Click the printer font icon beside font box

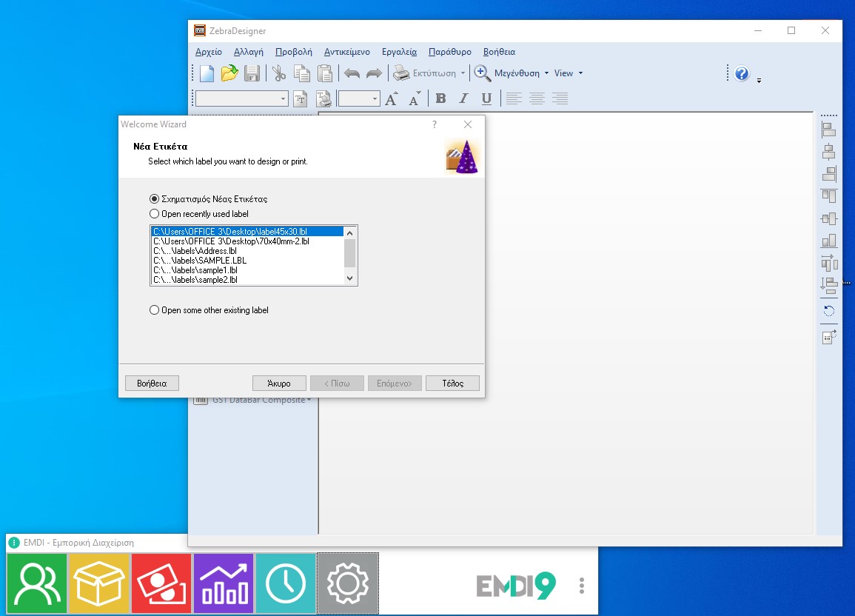pyautogui.click(x=324, y=98)
